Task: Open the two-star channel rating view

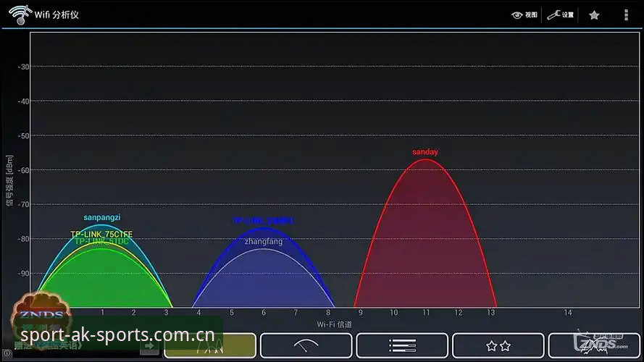Action: [x=498, y=345]
